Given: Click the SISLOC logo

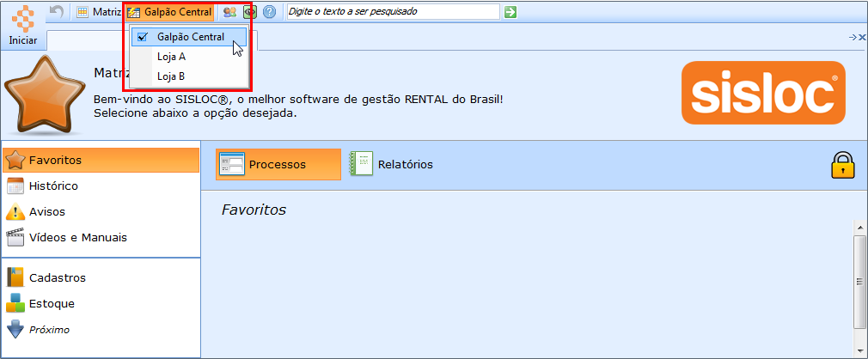Looking at the screenshot, I should point(763,93).
